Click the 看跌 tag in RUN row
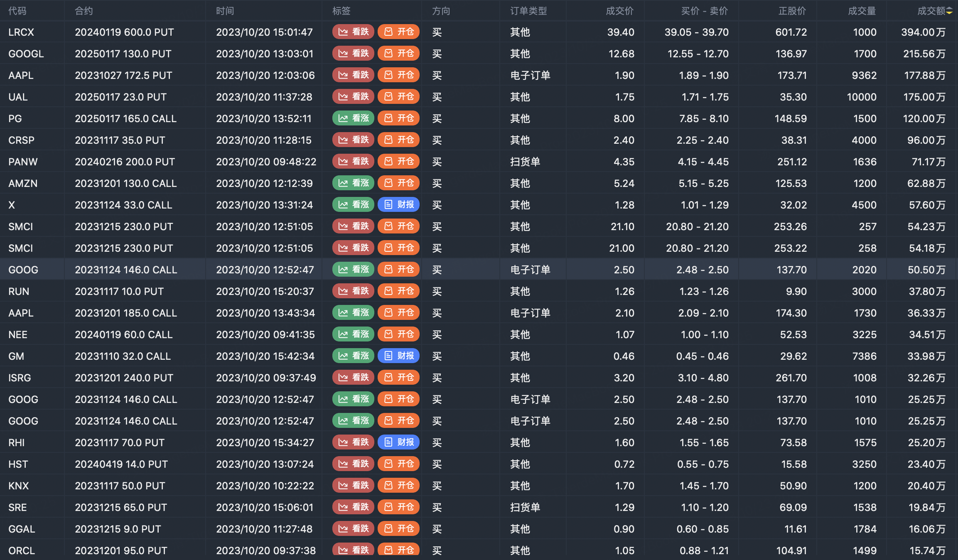958x560 pixels. click(x=353, y=291)
